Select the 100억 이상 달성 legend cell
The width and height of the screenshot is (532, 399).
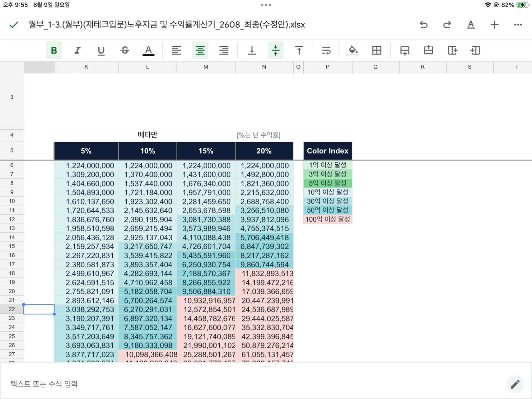point(328,219)
